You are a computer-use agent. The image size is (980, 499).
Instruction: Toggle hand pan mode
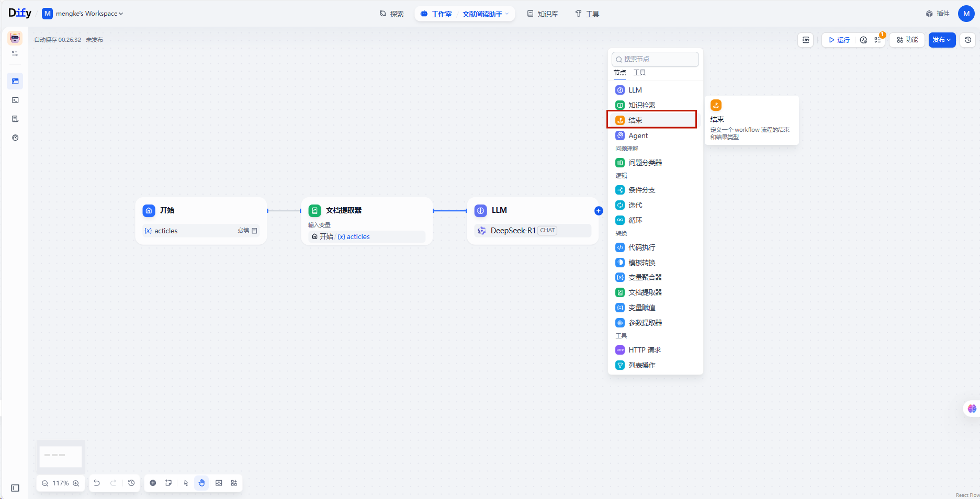201,483
